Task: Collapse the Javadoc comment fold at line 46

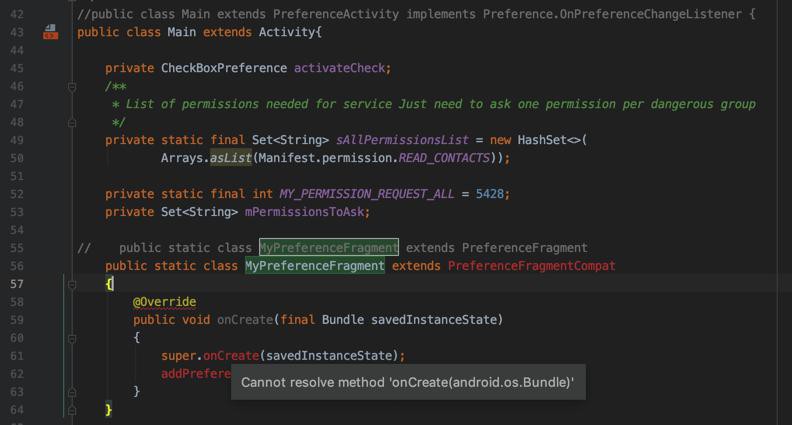Action: coord(72,87)
